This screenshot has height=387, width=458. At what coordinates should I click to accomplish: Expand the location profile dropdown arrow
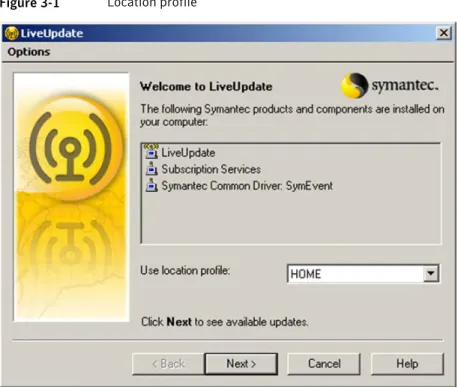coord(431,274)
